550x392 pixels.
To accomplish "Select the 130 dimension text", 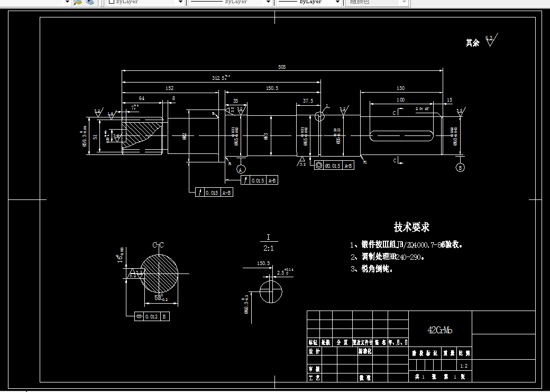I will click(400, 88).
